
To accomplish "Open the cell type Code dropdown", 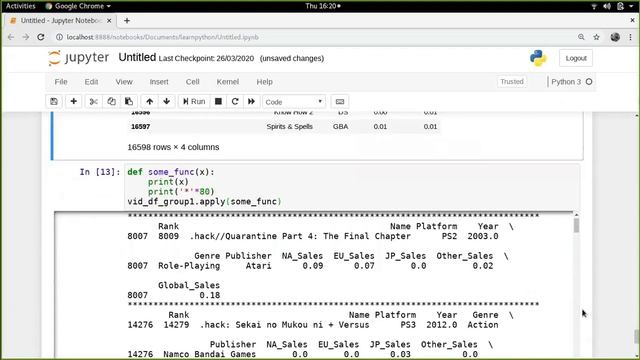I will point(294,102).
